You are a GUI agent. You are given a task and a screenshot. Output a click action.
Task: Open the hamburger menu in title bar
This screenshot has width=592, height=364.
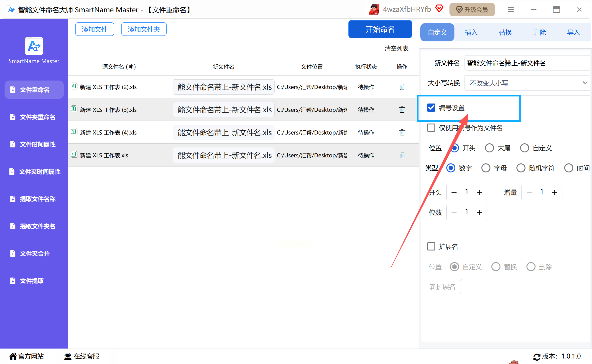point(510,10)
